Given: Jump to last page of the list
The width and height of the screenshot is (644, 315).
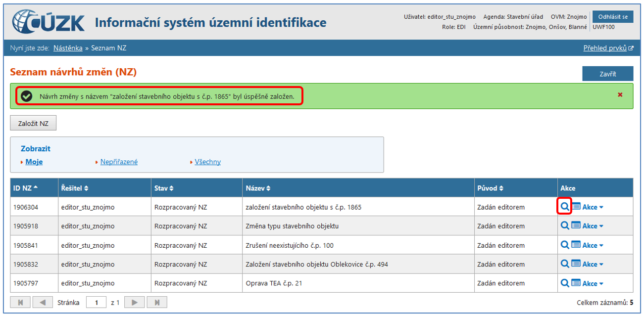Looking at the screenshot, I should pos(157,302).
